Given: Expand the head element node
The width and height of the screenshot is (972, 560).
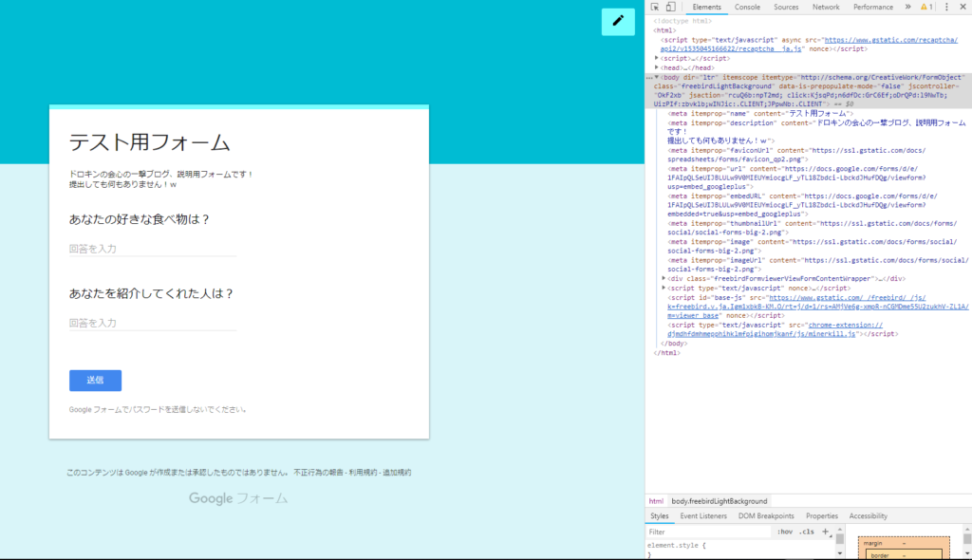Looking at the screenshot, I should [x=657, y=67].
